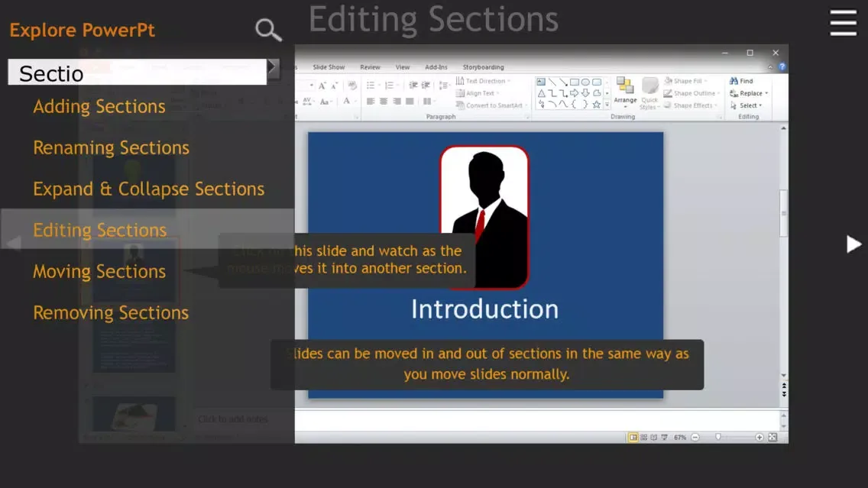Open the Adding Sections topic

click(x=99, y=106)
